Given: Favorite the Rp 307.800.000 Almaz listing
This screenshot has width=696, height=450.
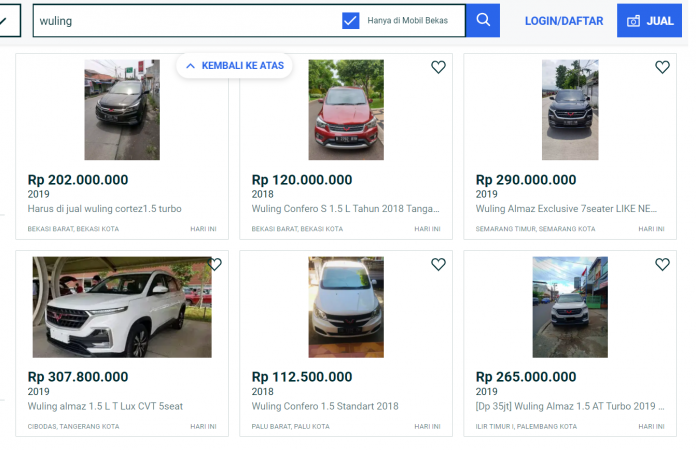Looking at the screenshot, I should [x=215, y=264].
